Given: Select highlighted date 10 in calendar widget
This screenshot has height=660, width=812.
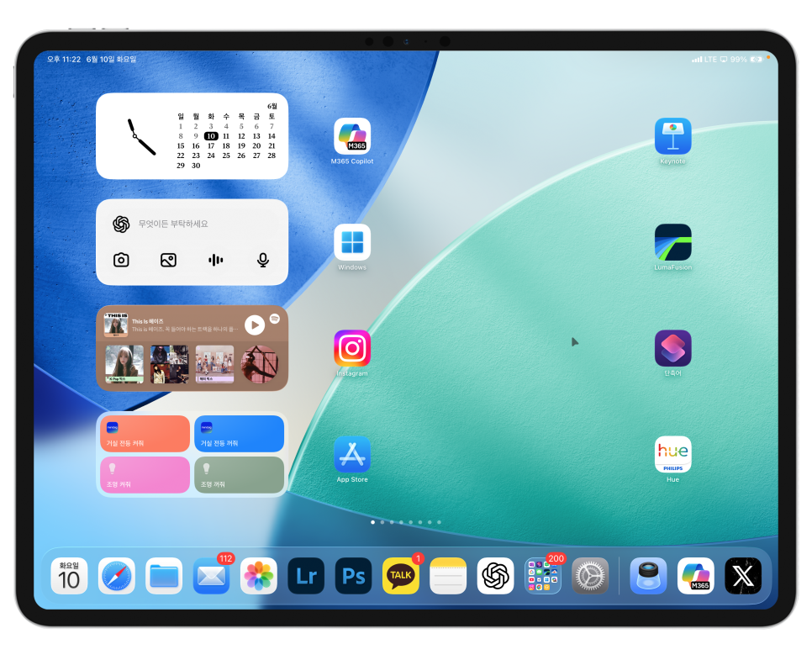Looking at the screenshot, I should tap(211, 136).
